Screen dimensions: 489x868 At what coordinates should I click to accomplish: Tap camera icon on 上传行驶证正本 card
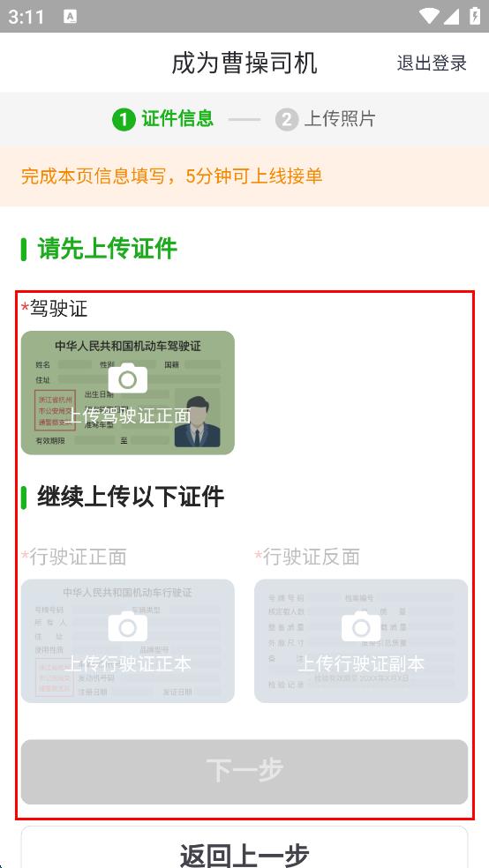tap(128, 626)
